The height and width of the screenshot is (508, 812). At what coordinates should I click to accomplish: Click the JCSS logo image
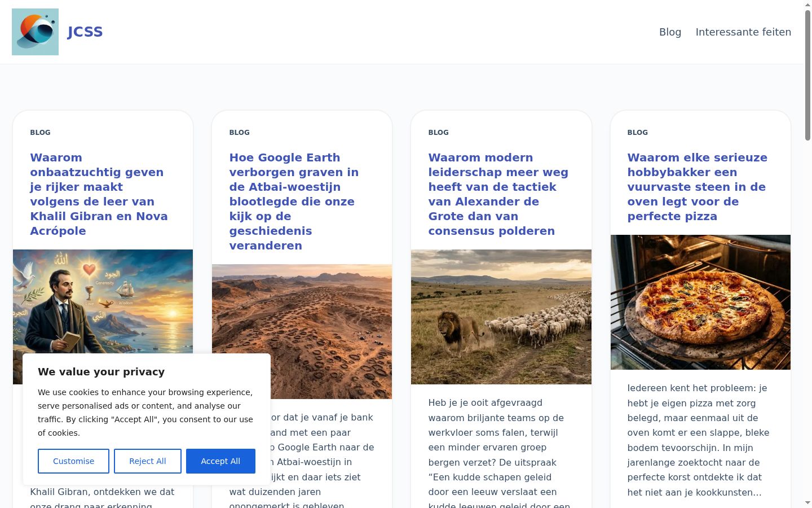click(35, 32)
